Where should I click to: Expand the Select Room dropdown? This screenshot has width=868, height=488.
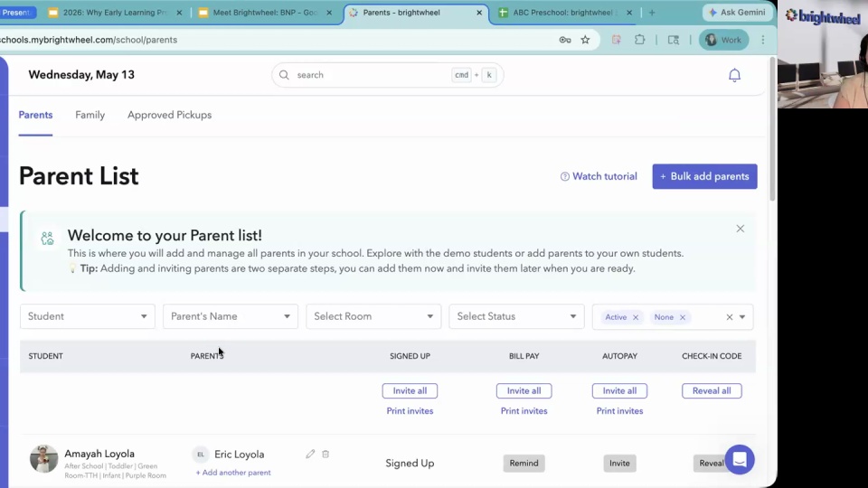tap(373, 316)
